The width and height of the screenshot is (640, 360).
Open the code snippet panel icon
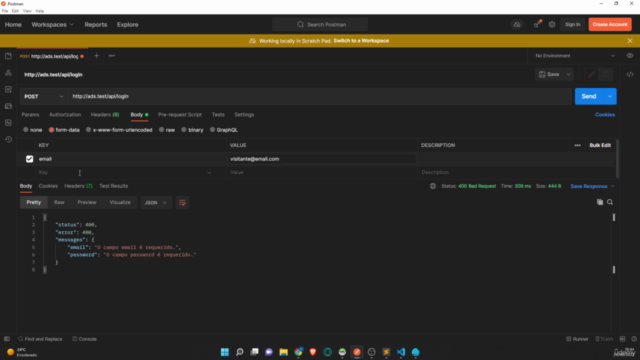click(x=630, y=74)
